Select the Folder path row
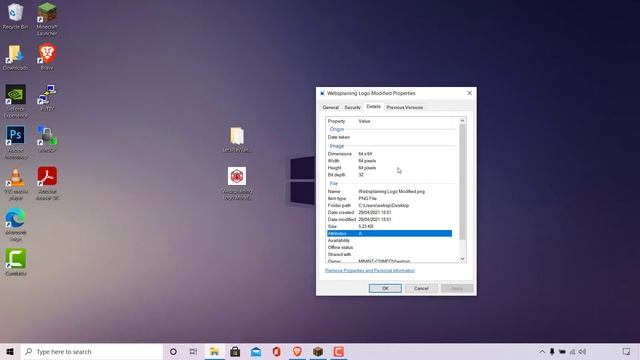Viewport: 640px width, 360px height. (389, 205)
